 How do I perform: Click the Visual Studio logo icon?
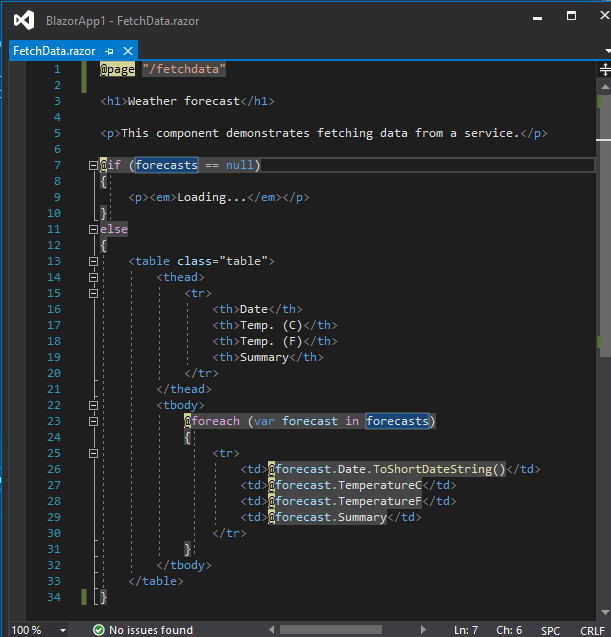point(24,19)
